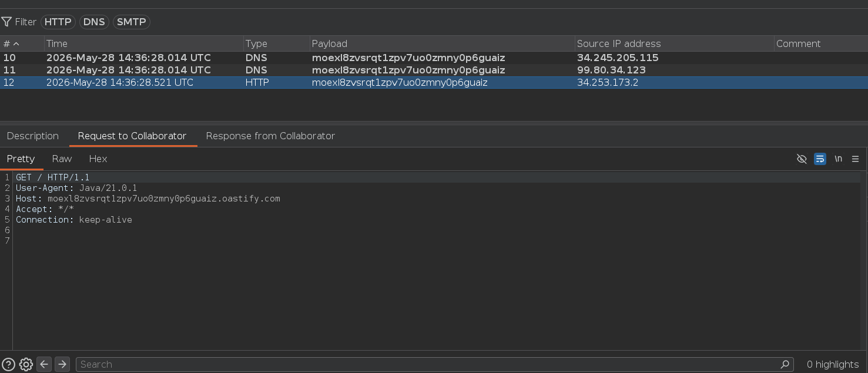Image resolution: width=868 pixels, height=373 pixels.
Task: Select interaction row 11 from 99.80.34.123
Action: point(434,70)
